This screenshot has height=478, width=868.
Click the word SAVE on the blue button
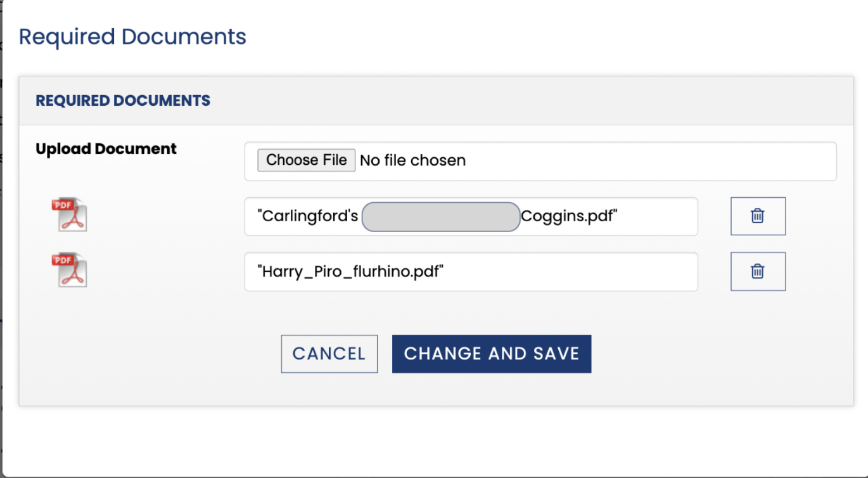click(556, 354)
